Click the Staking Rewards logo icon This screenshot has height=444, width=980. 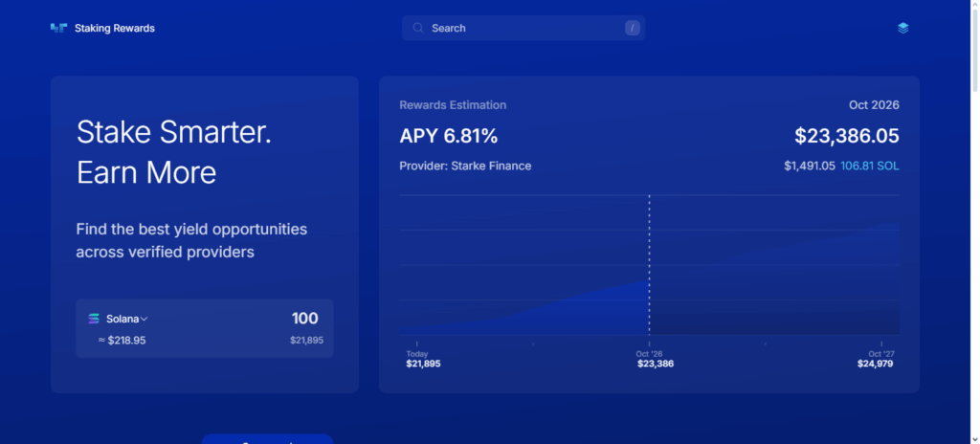point(59,29)
